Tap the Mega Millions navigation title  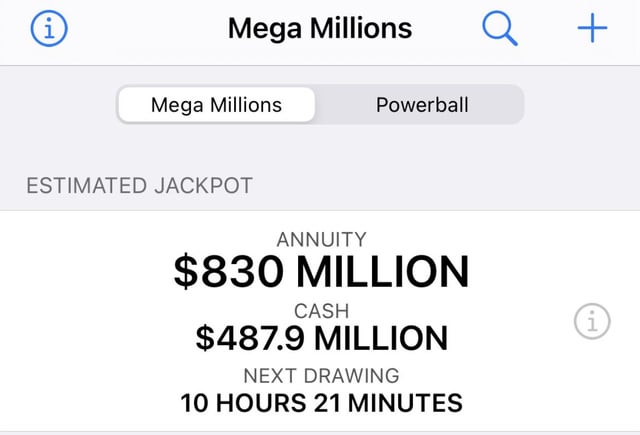coord(320,28)
